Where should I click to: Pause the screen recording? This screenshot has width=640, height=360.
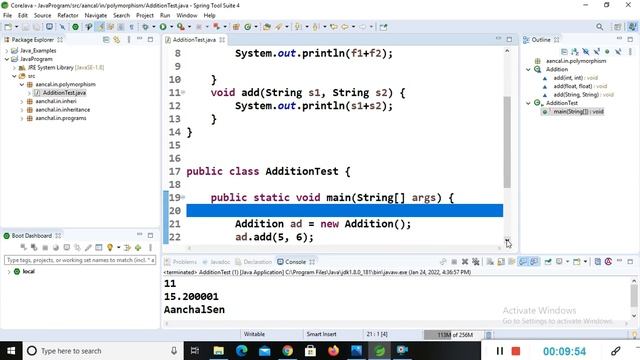(x=500, y=351)
